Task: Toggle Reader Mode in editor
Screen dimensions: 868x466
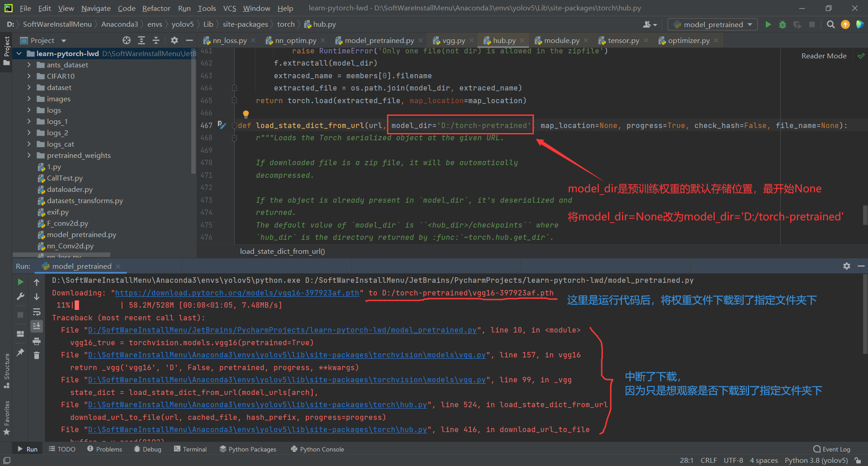Action: (x=824, y=56)
